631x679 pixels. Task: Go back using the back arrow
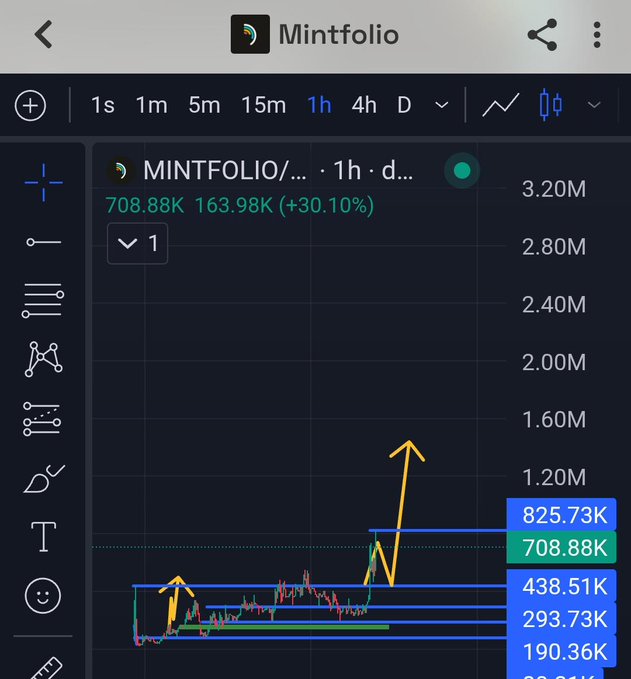(43, 34)
